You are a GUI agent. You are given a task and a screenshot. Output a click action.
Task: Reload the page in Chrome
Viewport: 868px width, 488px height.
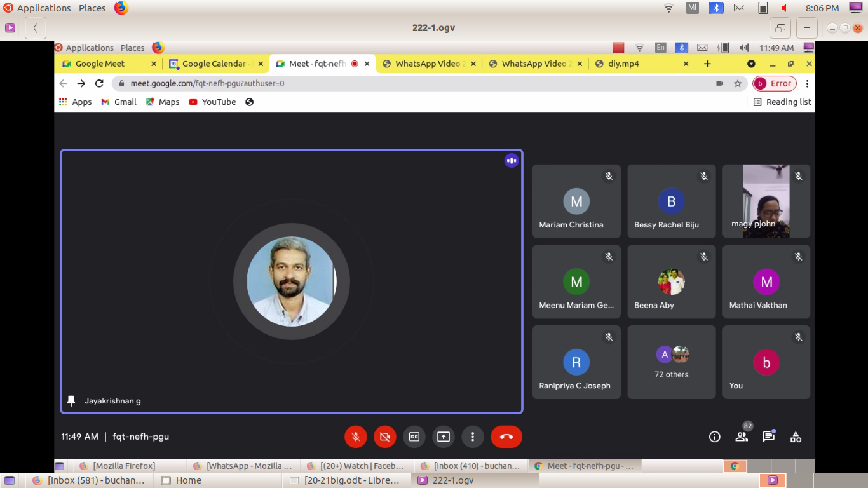click(99, 83)
